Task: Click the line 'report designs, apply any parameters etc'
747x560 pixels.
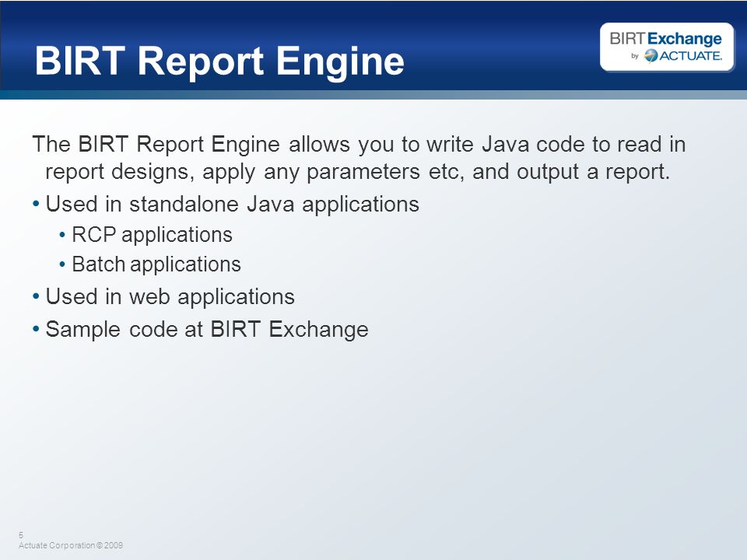Action: click(358, 171)
